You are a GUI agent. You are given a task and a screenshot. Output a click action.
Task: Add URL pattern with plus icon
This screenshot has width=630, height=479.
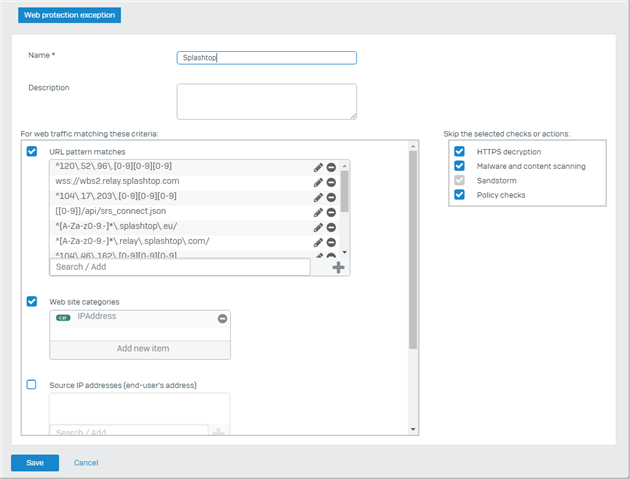click(x=338, y=267)
